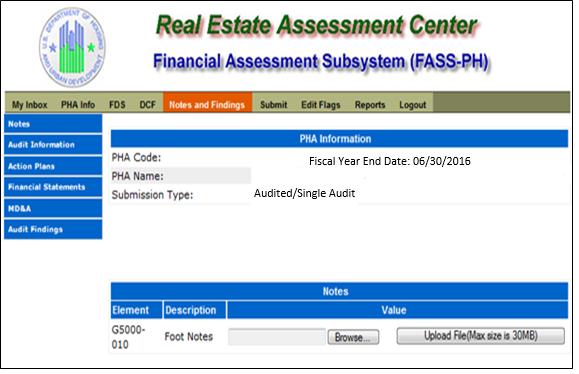The width and height of the screenshot is (579, 374).
Task: Click the Description column header
Action: click(x=195, y=310)
